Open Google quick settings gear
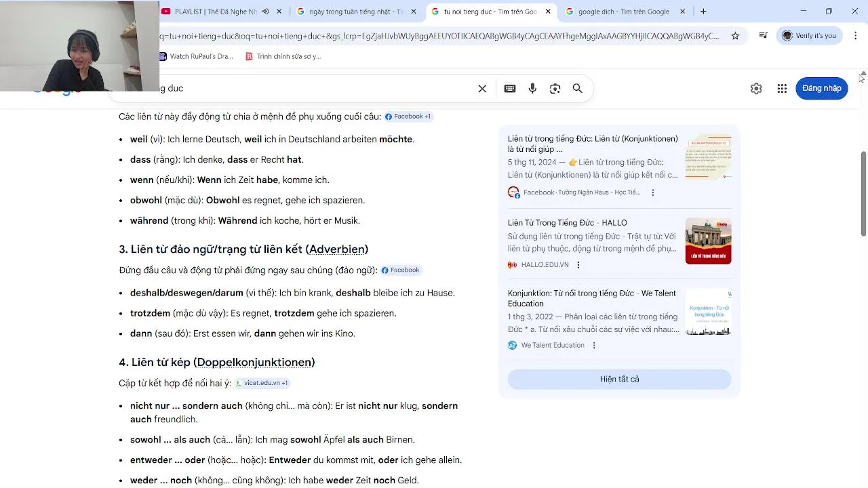The image size is (868, 488). (756, 89)
